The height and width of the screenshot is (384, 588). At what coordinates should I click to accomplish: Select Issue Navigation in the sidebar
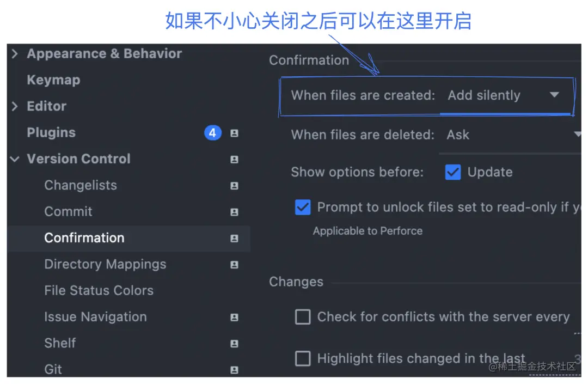click(95, 317)
